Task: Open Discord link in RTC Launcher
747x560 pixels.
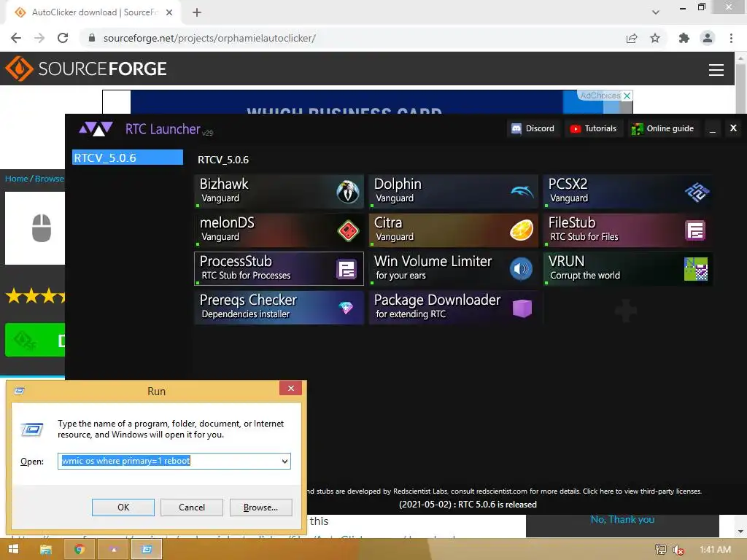Action: [x=533, y=128]
